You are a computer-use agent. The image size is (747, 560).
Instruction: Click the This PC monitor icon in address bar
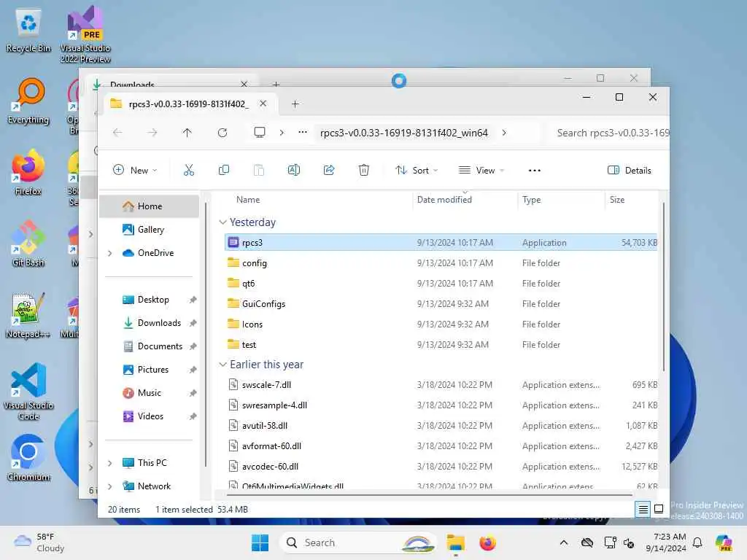[x=260, y=133]
